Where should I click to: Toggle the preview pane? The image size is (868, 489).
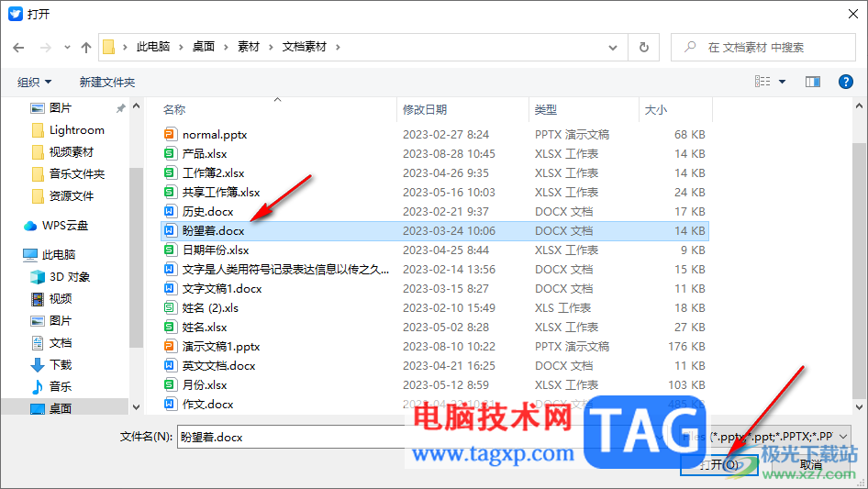click(812, 82)
